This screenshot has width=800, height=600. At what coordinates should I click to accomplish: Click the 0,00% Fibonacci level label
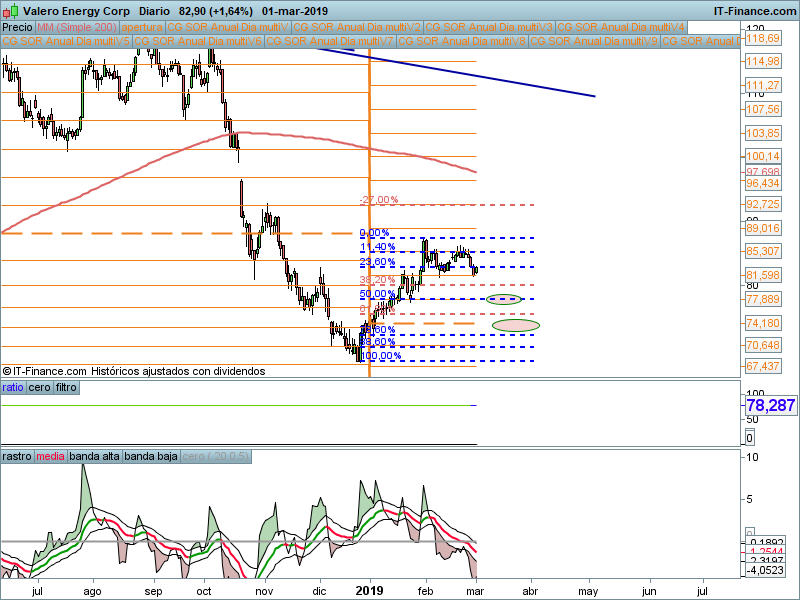pyautogui.click(x=374, y=233)
